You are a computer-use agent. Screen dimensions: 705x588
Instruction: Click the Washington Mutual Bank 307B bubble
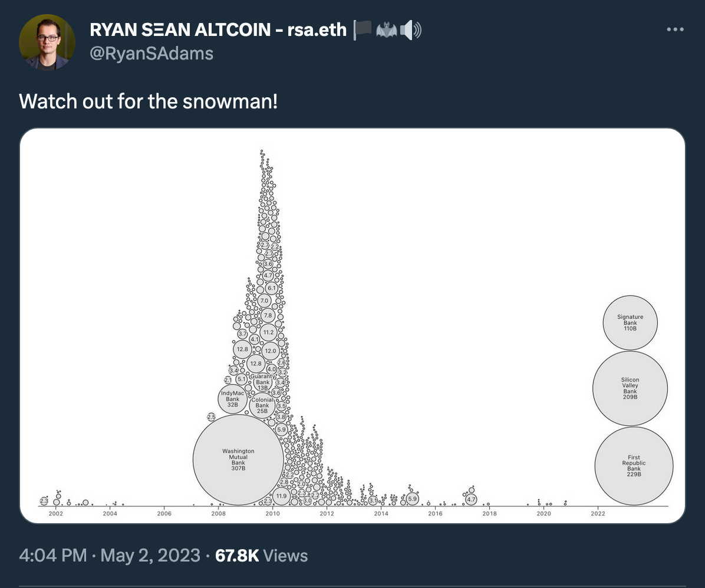coord(238,460)
